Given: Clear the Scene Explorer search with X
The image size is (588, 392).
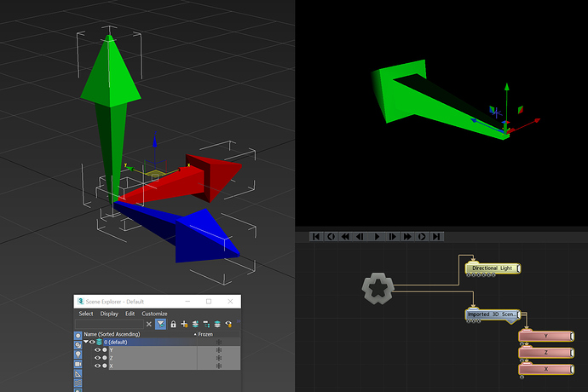Looking at the screenshot, I should pyautogui.click(x=149, y=324).
